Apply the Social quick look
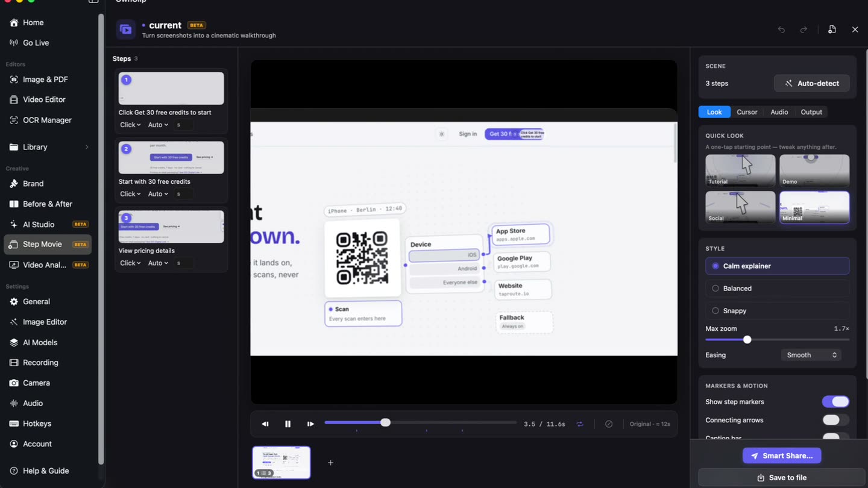The image size is (868, 488). 740,207
